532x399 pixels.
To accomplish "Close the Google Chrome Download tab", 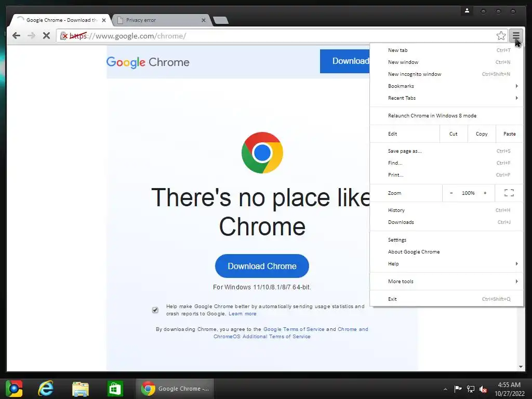I will click(x=104, y=20).
